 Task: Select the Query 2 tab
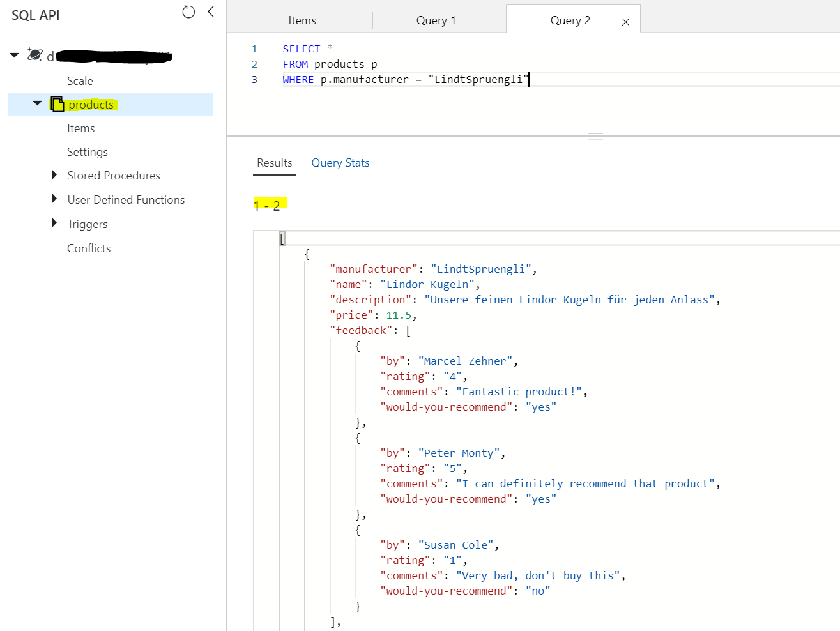tap(570, 20)
